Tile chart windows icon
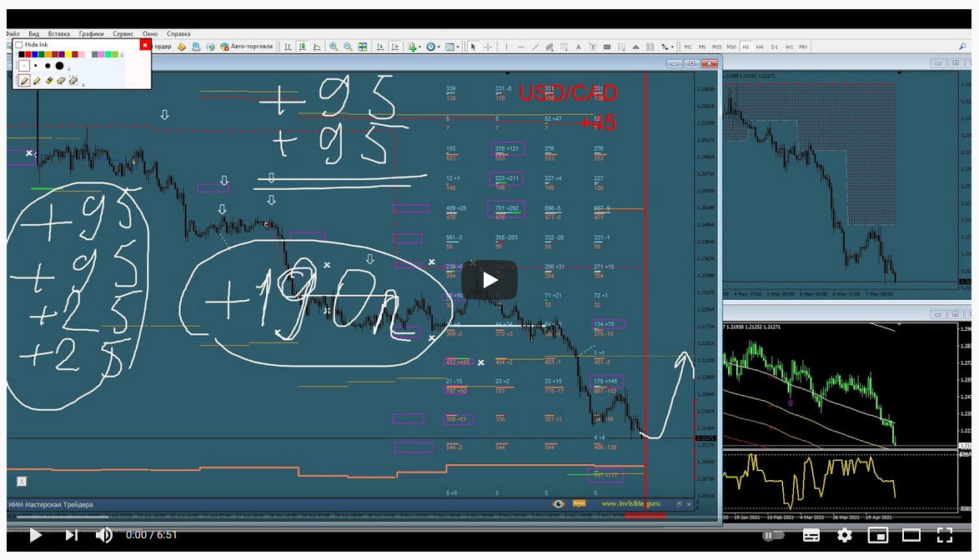 362,47
